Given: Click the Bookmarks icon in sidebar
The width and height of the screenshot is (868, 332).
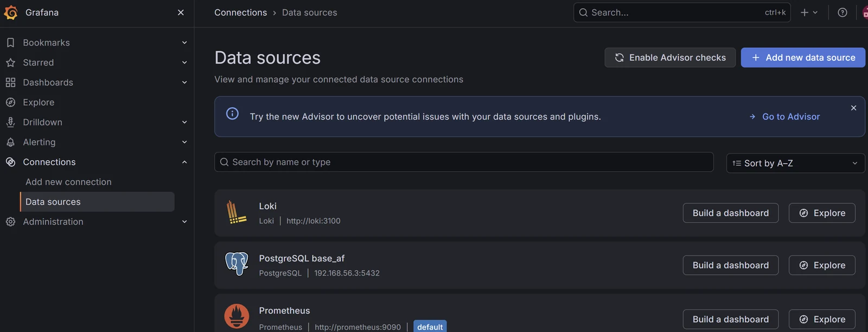Looking at the screenshot, I should (10, 42).
